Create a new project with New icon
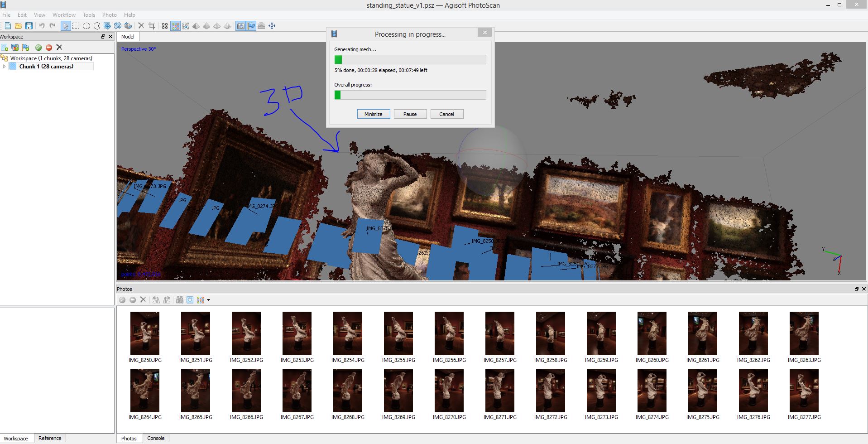This screenshot has height=444, width=868. point(8,26)
